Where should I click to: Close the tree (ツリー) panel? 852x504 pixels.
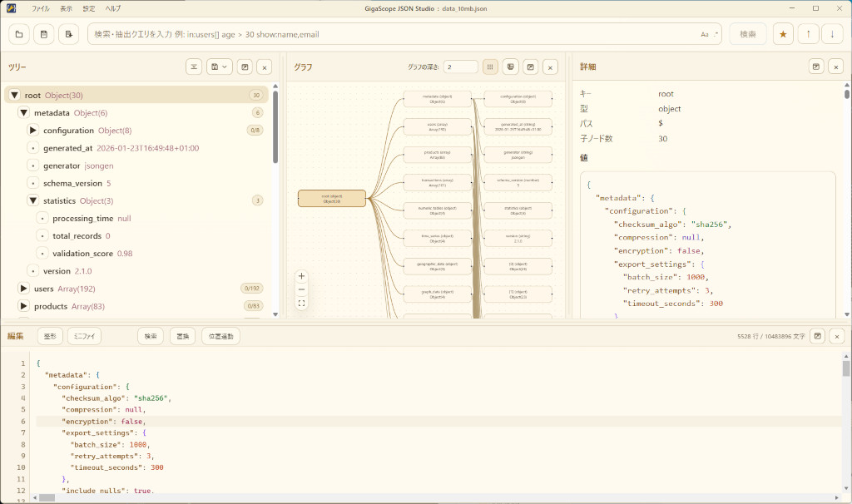coord(265,67)
